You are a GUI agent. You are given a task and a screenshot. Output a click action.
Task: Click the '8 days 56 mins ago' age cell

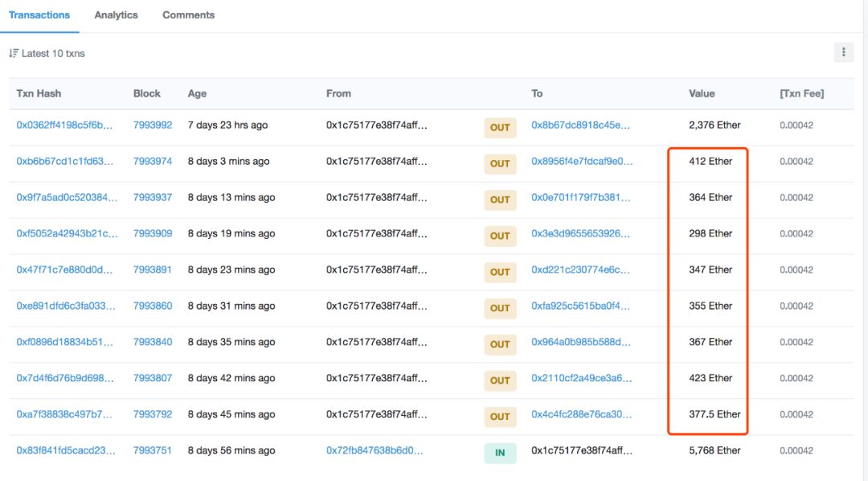pyautogui.click(x=231, y=450)
